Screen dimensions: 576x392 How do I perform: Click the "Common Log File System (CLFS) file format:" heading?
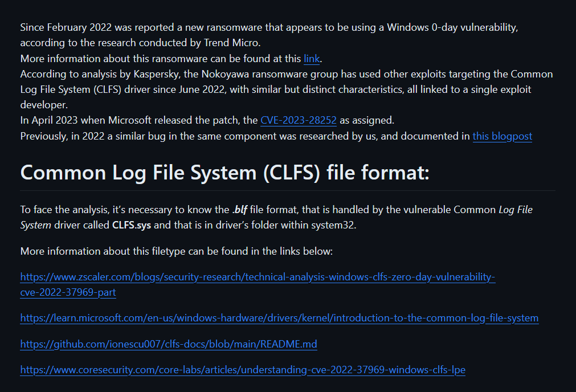point(225,172)
